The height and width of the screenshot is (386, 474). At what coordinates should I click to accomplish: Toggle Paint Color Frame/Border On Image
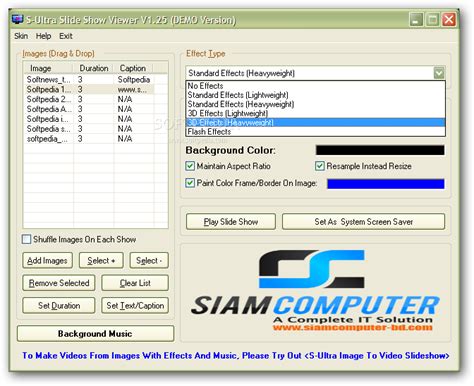(x=251, y=183)
